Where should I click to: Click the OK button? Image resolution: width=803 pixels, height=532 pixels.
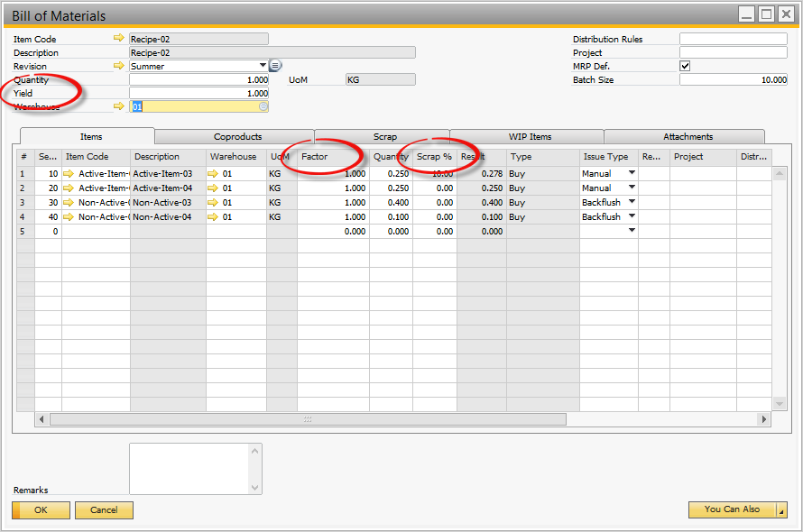point(41,510)
